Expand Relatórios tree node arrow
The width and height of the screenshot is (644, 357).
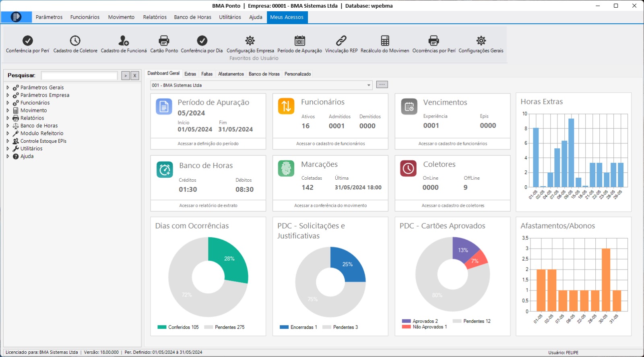(8, 118)
